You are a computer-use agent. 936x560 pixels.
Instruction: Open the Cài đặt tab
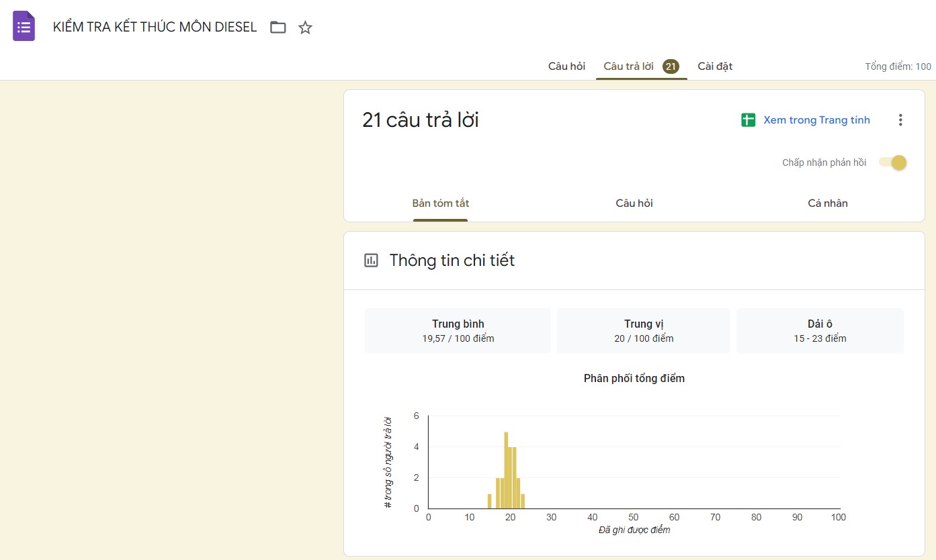[x=715, y=66]
